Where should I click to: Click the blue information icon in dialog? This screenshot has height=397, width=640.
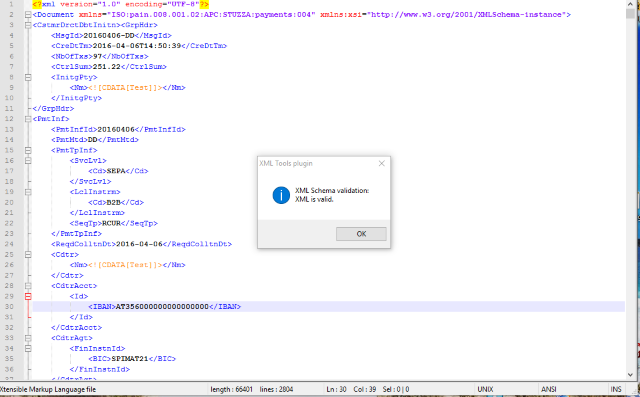pyautogui.click(x=281, y=195)
